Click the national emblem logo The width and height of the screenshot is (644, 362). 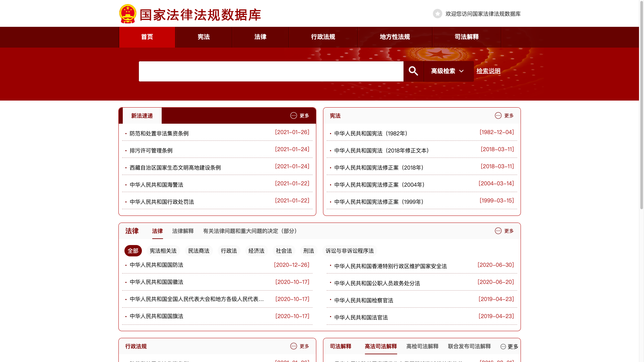point(127,14)
